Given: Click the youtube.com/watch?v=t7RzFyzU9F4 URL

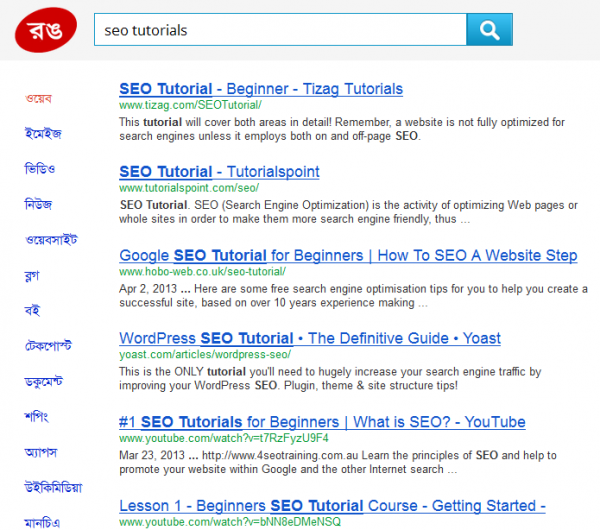Looking at the screenshot, I should (224, 438).
